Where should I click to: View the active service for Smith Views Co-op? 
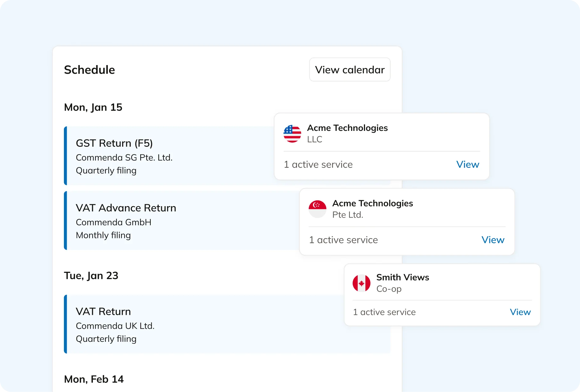[520, 312]
